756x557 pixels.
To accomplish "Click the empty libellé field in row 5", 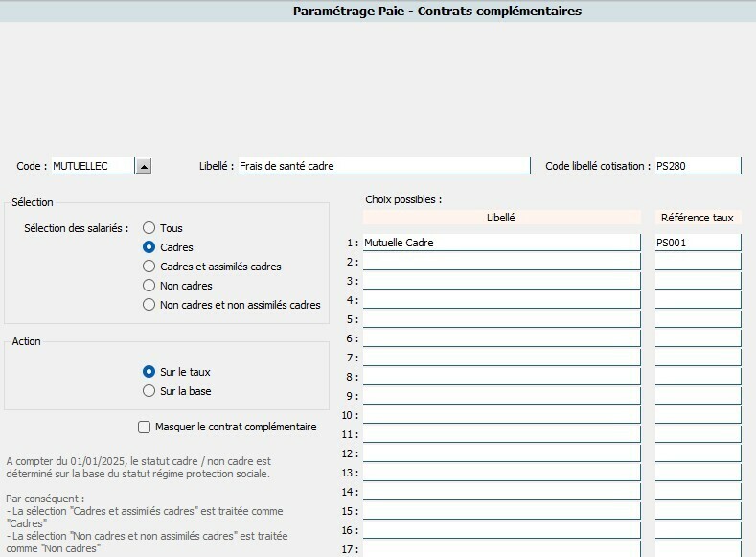I will pos(502,319).
